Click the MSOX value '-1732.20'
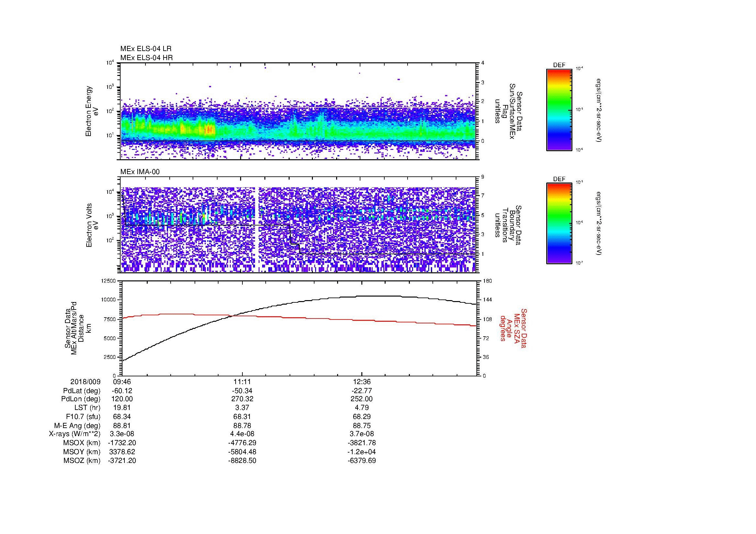The width and height of the screenshot is (756, 534). (122, 443)
